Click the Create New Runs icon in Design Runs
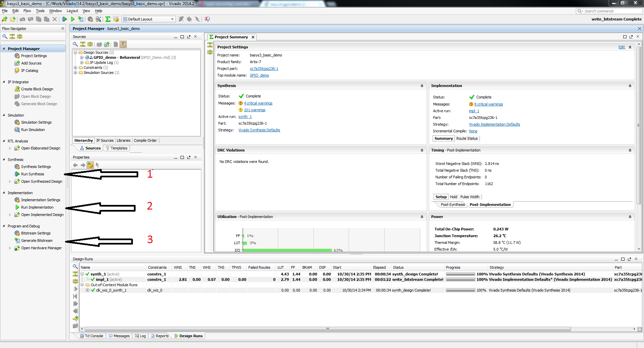 click(76, 318)
